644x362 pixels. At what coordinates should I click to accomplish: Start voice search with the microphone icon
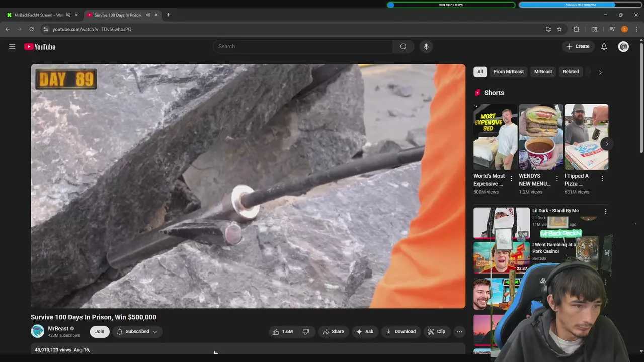(426, 46)
